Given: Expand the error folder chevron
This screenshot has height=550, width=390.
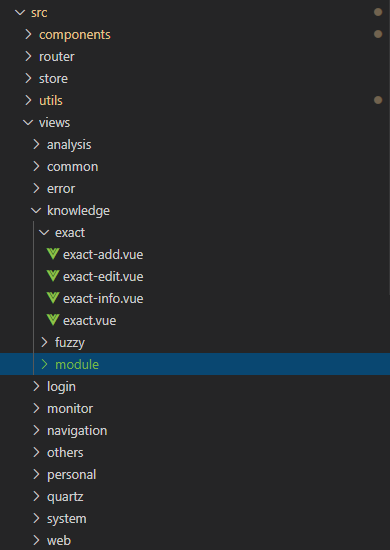Looking at the screenshot, I should point(36,188).
